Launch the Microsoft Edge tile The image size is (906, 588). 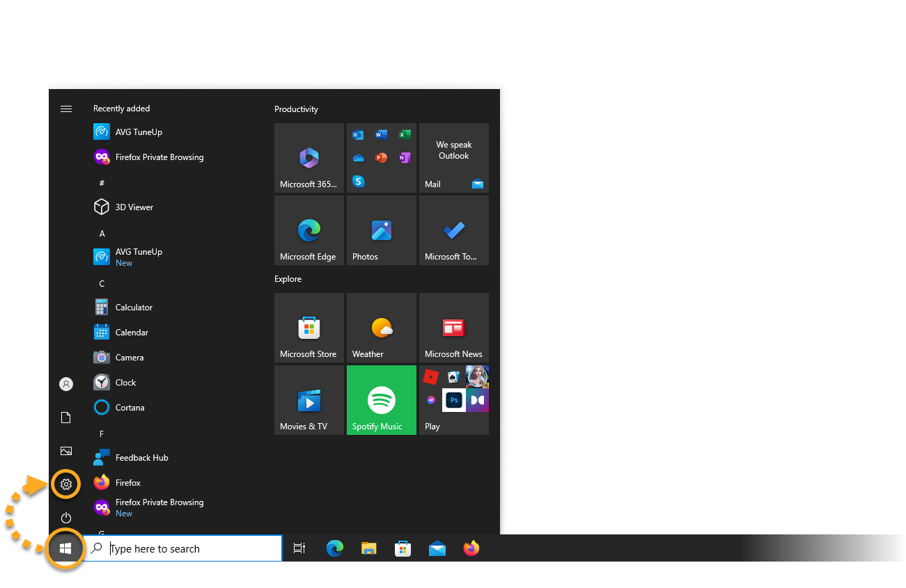[x=308, y=230]
